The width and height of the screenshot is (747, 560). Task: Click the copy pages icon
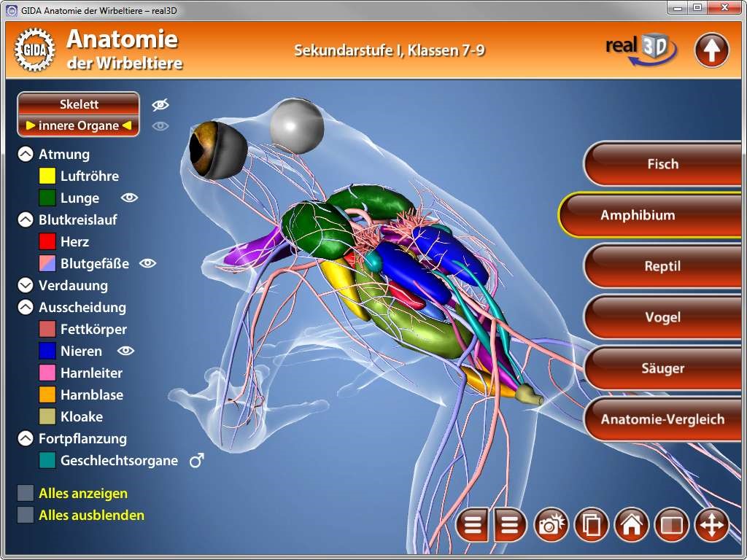tap(592, 525)
